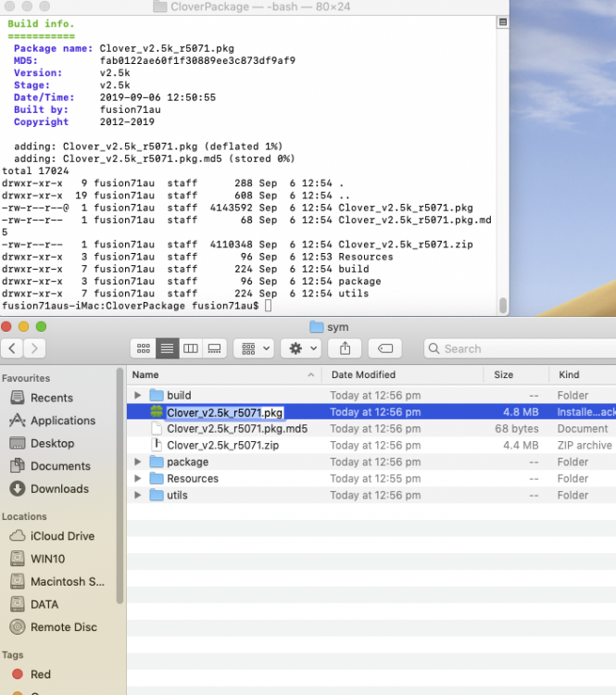
Task: Switch Finder to icon view
Action: pyautogui.click(x=144, y=348)
